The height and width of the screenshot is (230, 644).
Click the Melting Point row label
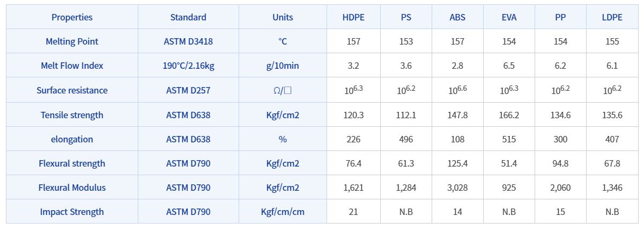coord(72,41)
